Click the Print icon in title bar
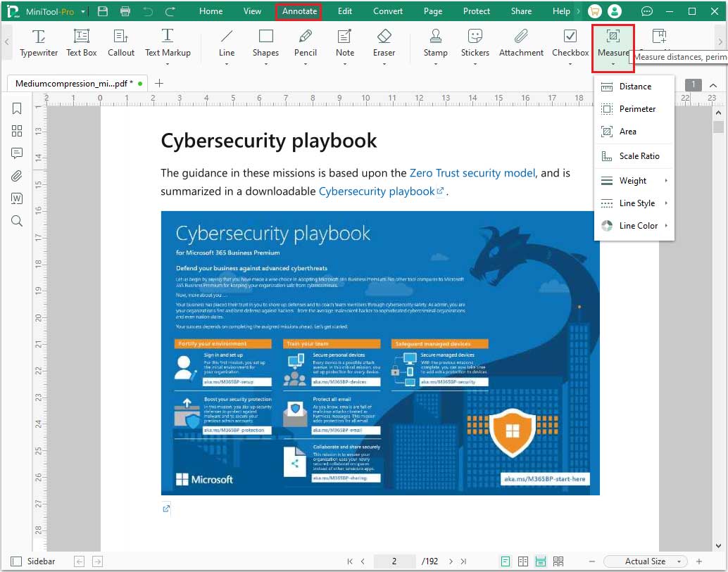728x572 pixels. click(125, 11)
